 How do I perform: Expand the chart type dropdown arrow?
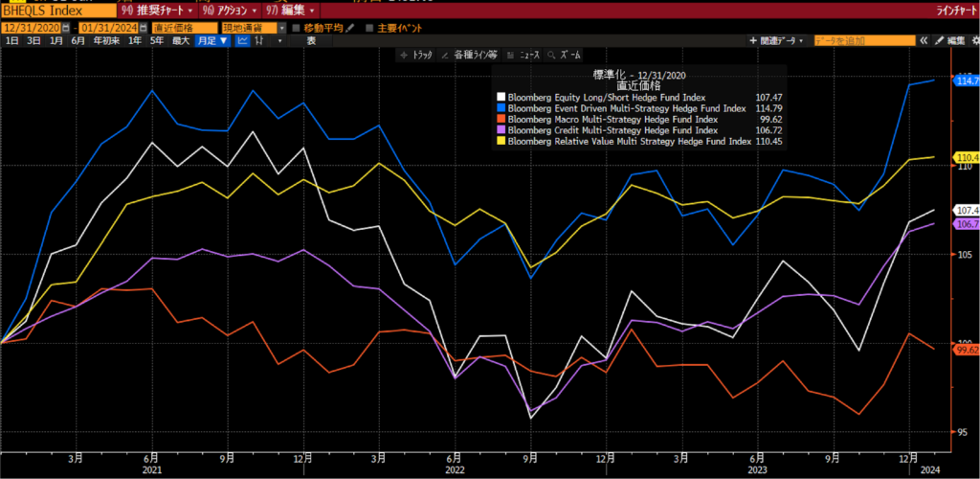(279, 40)
